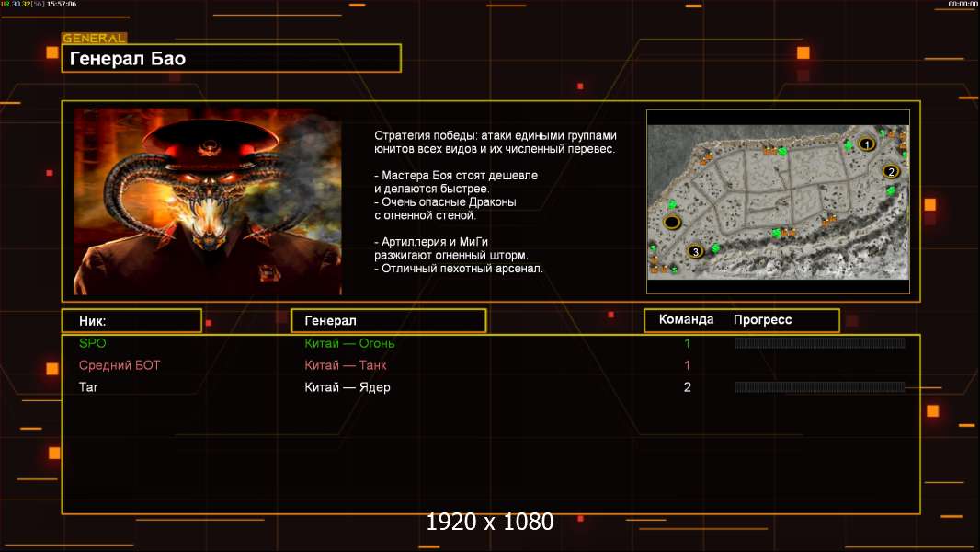Screen dimensions: 980x552
Task: Click team number 1 in SPO row
Action: click(x=687, y=343)
